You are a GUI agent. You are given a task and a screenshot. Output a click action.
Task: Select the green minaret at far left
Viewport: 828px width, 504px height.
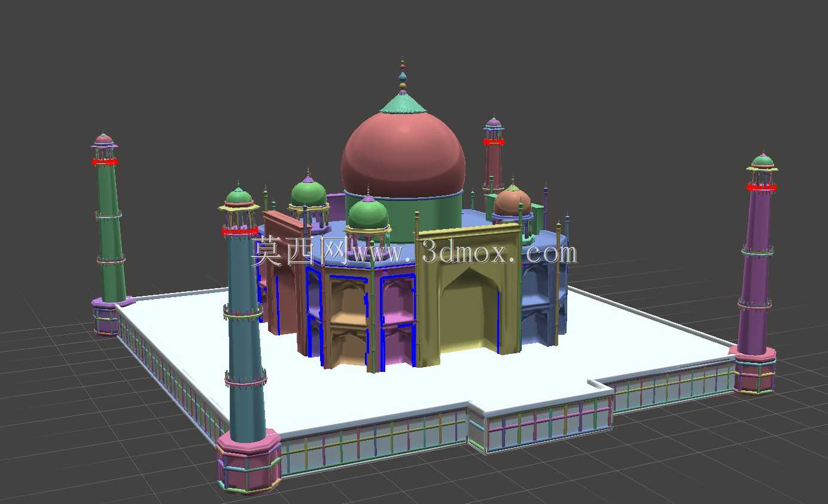109,233
